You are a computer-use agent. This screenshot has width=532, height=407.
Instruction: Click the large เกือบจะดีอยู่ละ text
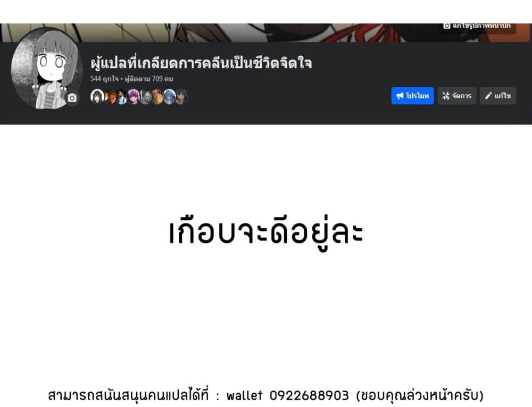(267, 233)
